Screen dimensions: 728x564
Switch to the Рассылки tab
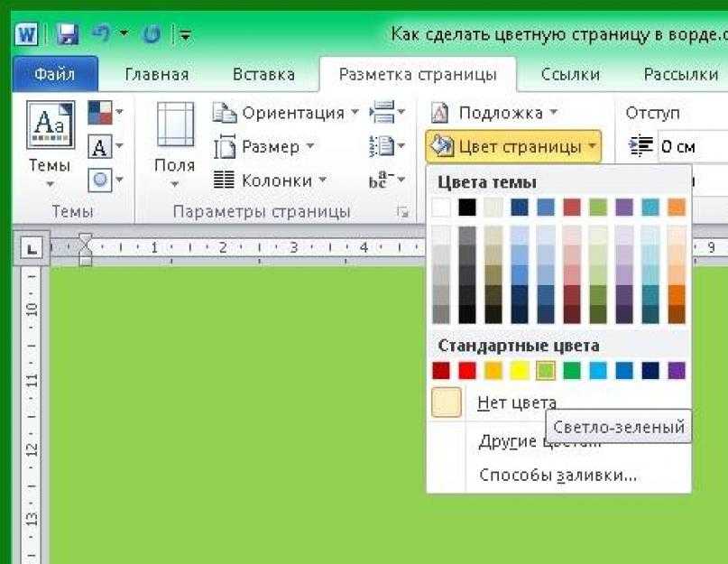pos(681,75)
